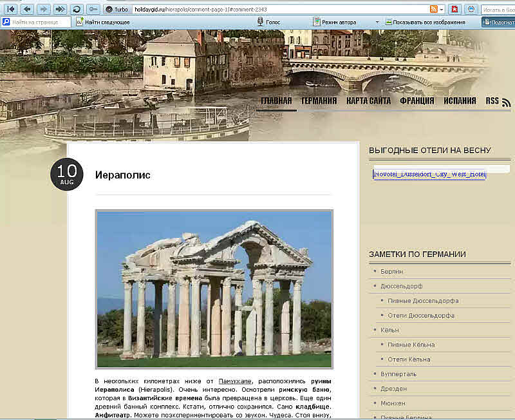Open the КАРТА САЙТА menu item
515x420 pixels.
coord(368,100)
